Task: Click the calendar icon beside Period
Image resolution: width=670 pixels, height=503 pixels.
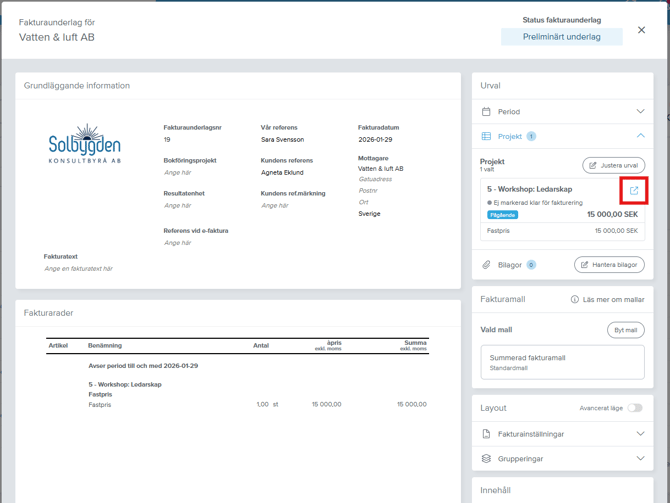Action: pos(486,112)
